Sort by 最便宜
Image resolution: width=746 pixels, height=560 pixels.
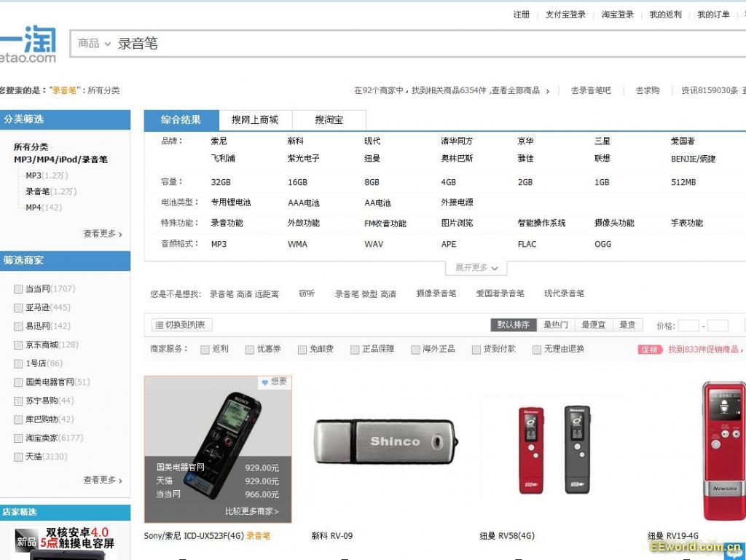(x=594, y=326)
